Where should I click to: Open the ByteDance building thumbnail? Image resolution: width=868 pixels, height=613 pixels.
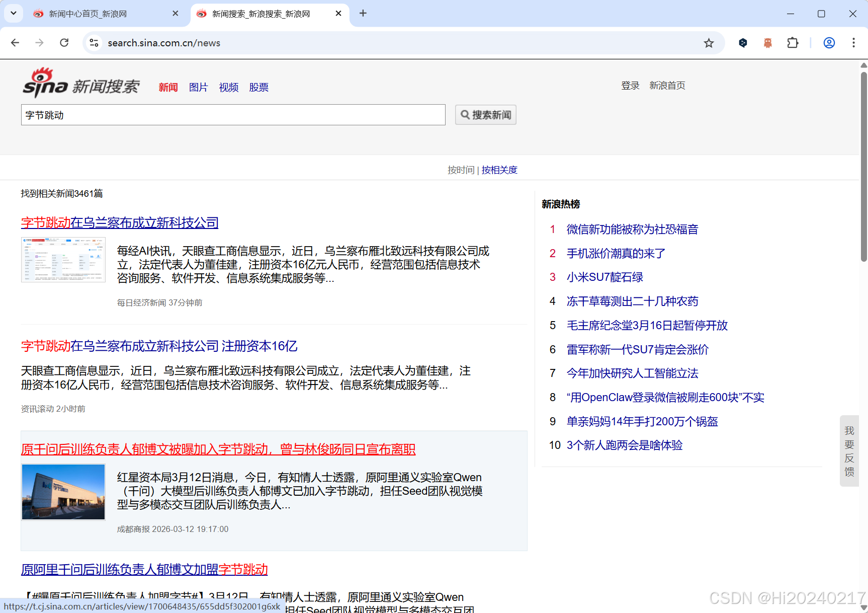[63, 492]
